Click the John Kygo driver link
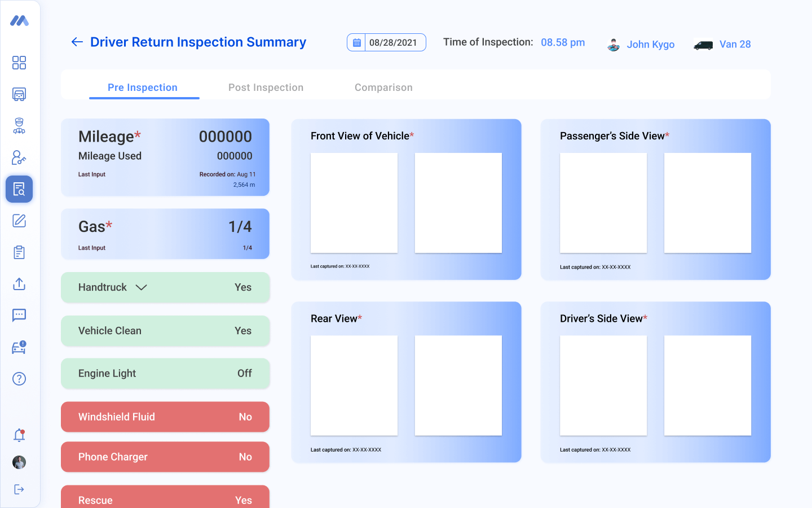Screen dimensions: 812x508 click(x=650, y=44)
